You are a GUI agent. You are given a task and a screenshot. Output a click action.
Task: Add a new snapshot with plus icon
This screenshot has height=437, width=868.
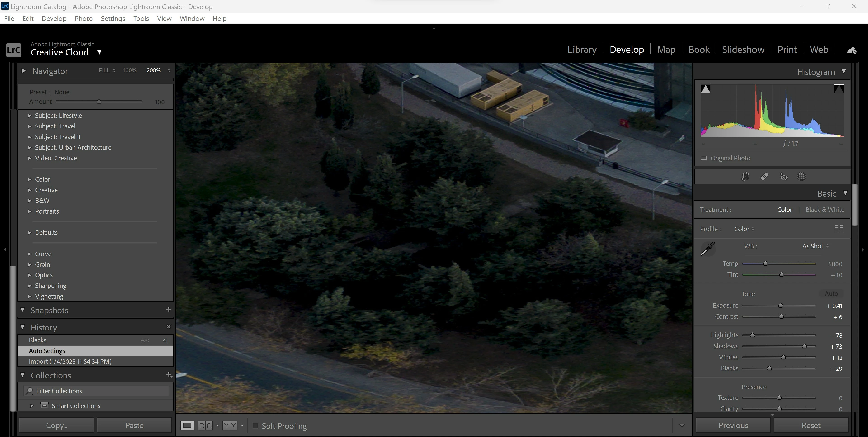[x=168, y=309]
